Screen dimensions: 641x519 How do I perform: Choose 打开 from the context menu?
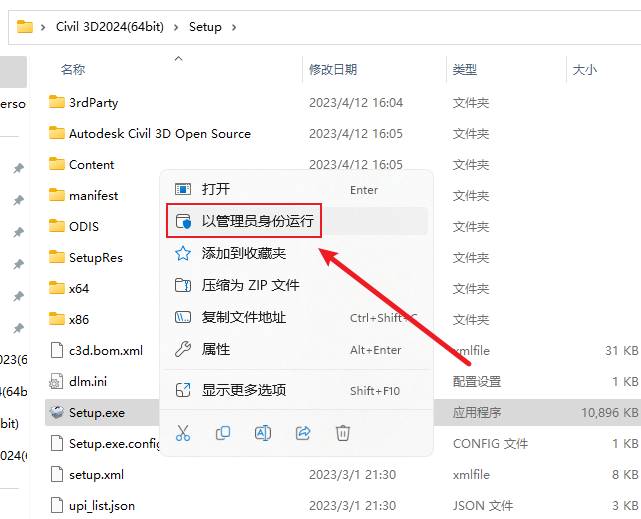(x=297, y=189)
